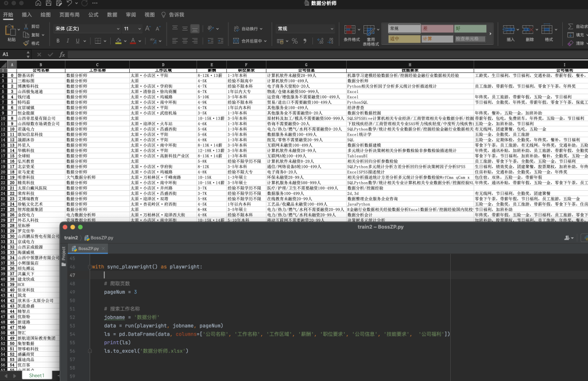588x381 pixels.
Task: Switch to the Insert ribbon tab
Action: [x=26, y=14]
